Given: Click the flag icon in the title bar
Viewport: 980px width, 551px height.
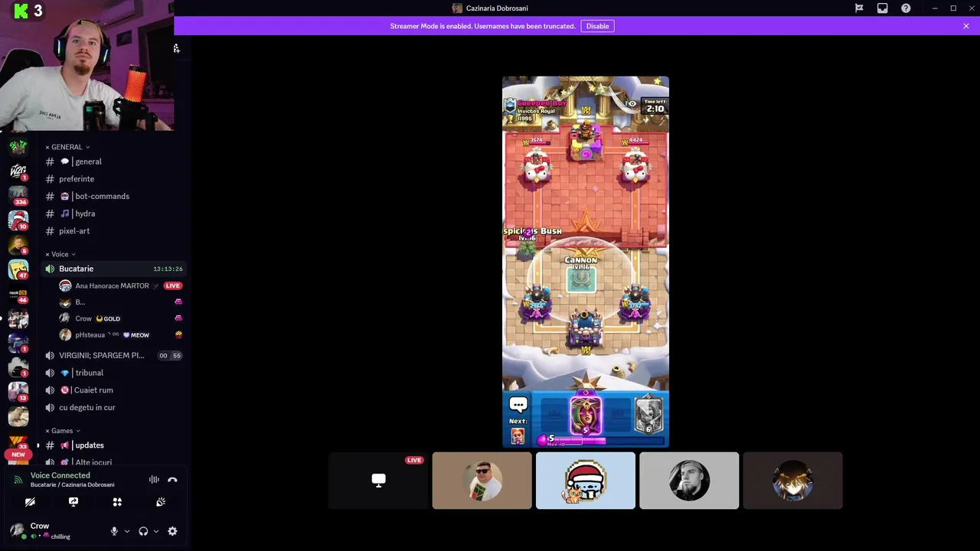Looking at the screenshot, I should (x=859, y=8).
